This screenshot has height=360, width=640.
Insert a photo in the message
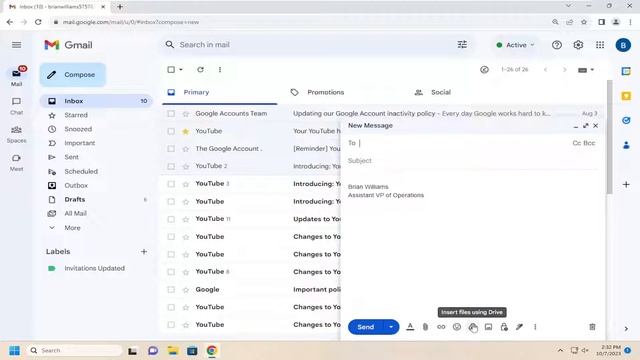click(x=488, y=327)
